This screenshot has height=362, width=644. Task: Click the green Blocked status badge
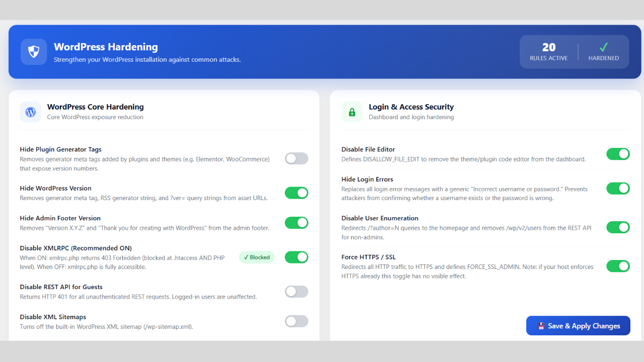(x=257, y=257)
